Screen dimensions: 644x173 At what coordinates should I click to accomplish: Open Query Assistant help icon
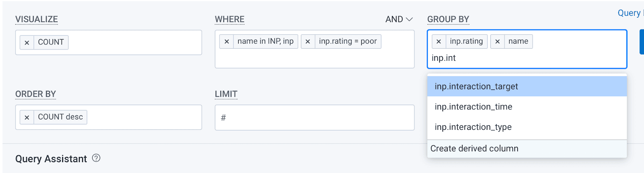tap(96, 158)
